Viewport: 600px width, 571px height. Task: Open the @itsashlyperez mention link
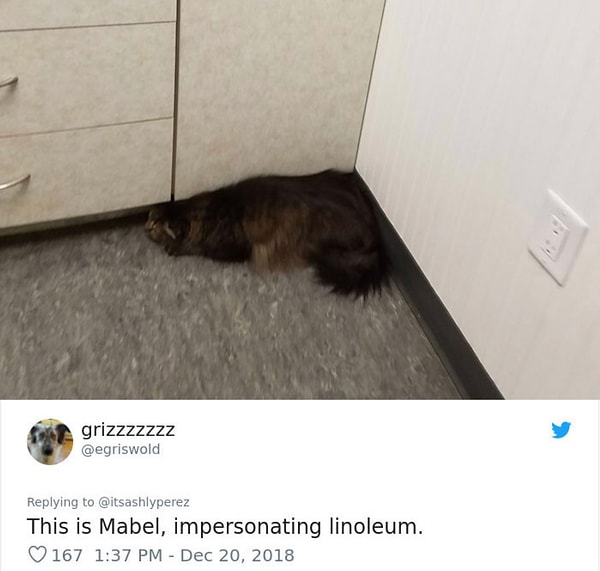[x=144, y=502]
